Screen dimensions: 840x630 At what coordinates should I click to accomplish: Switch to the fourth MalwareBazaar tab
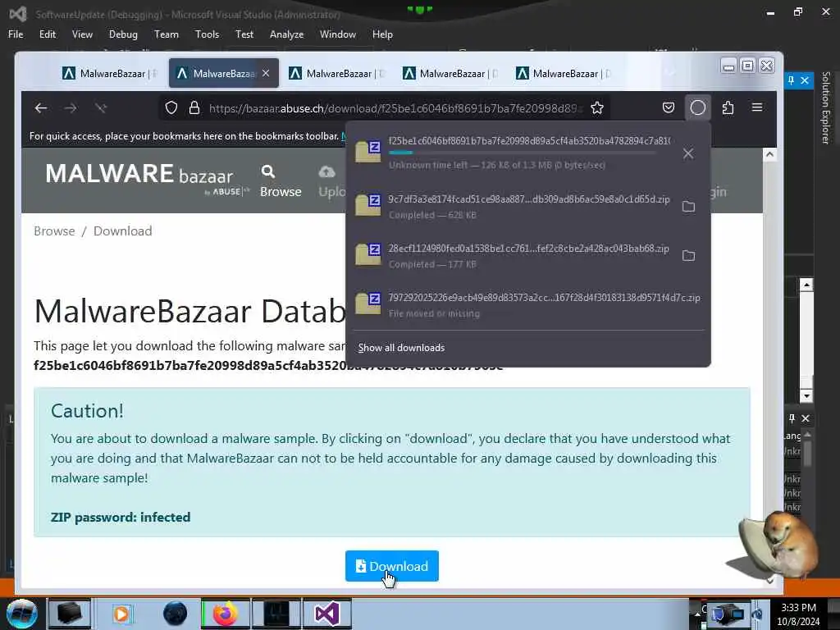(x=451, y=73)
